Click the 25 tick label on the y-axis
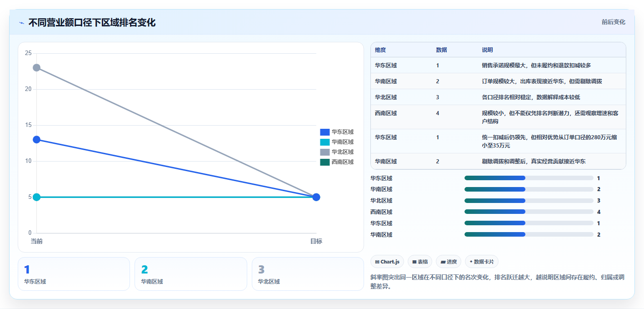Image resolution: width=644 pixels, height=309 pixels. pos(28,53)
